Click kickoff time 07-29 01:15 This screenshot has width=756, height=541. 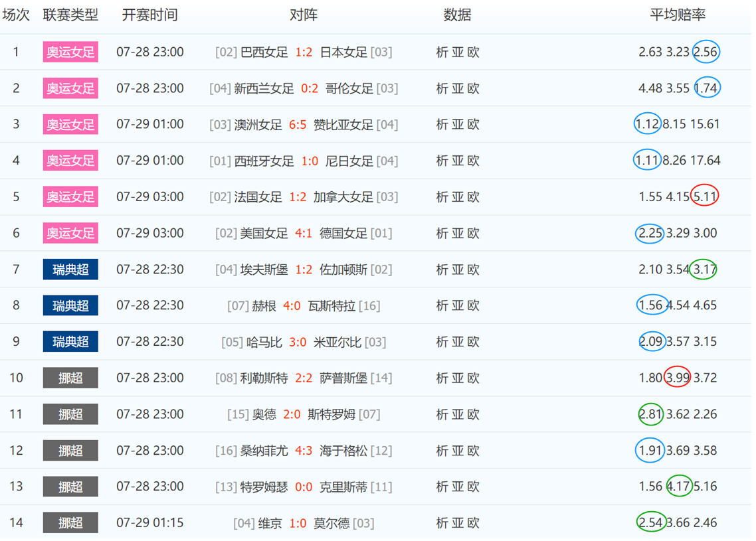pos(150,522)
